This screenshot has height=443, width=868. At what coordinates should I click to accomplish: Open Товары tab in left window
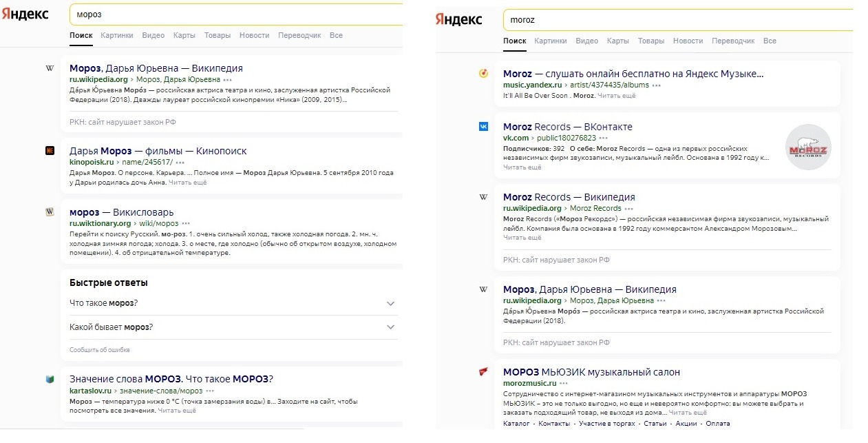(x=218, y=35)
